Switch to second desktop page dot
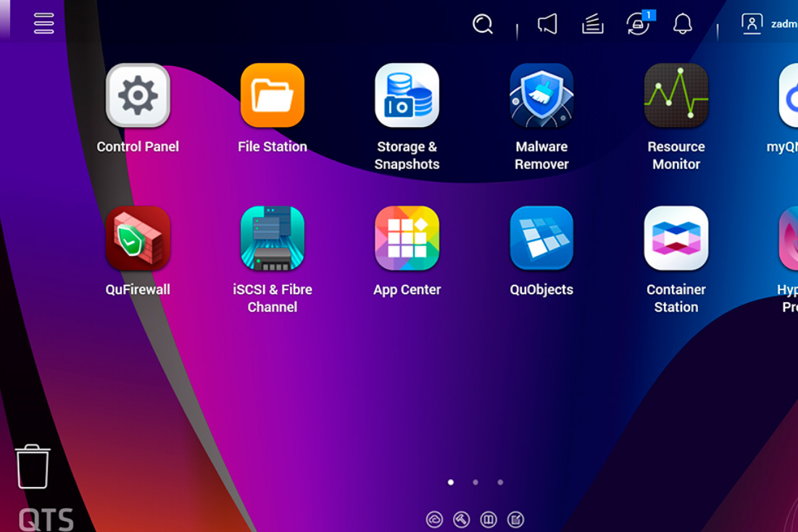 [475, 482]
